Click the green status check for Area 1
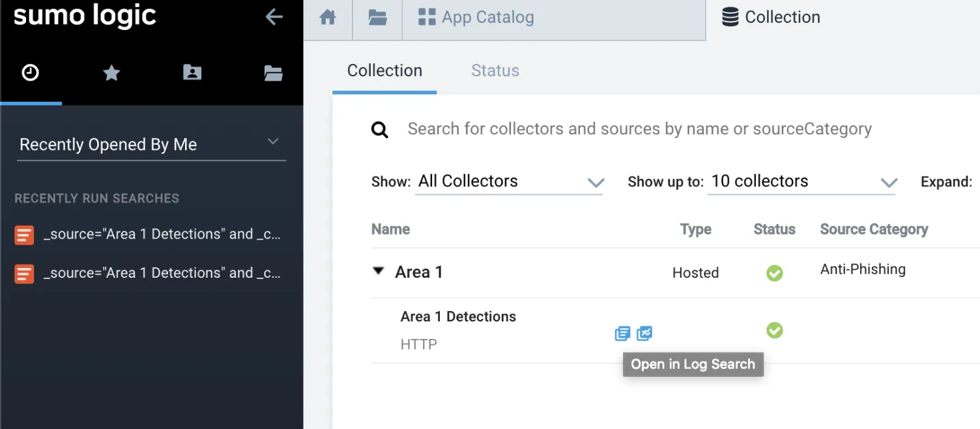This screenshot has height=429, width=980. click(x=774, y=273)
